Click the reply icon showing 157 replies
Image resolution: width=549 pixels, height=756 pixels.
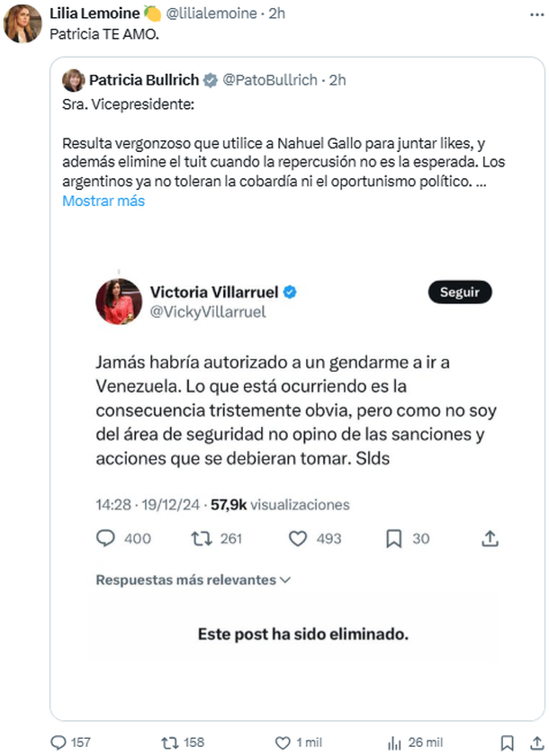coord(59,742)
